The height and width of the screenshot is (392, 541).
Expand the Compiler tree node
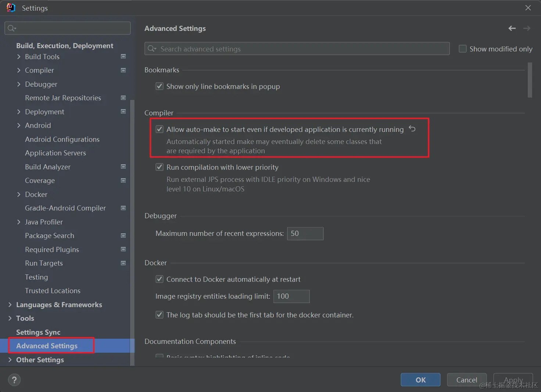click(x=19, y=70)
